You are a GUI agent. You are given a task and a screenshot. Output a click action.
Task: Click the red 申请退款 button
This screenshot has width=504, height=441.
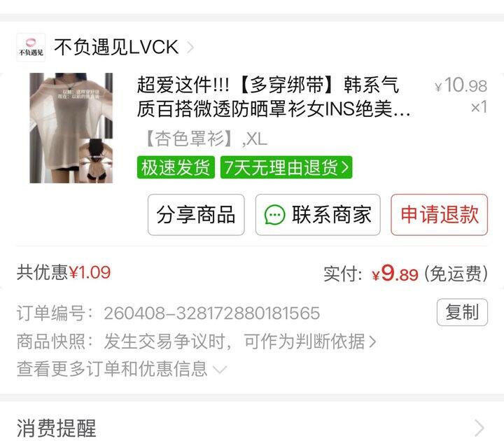tap(440, 215)
